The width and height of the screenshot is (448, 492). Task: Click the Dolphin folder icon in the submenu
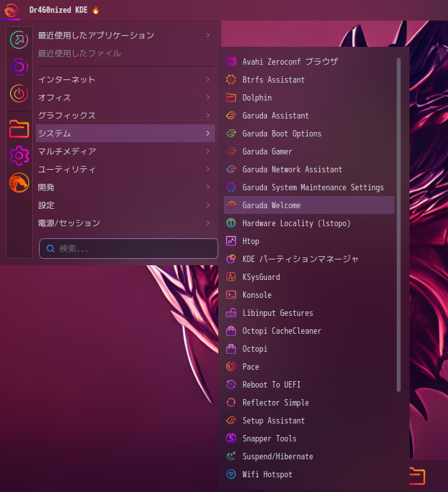tap(231, 97)
